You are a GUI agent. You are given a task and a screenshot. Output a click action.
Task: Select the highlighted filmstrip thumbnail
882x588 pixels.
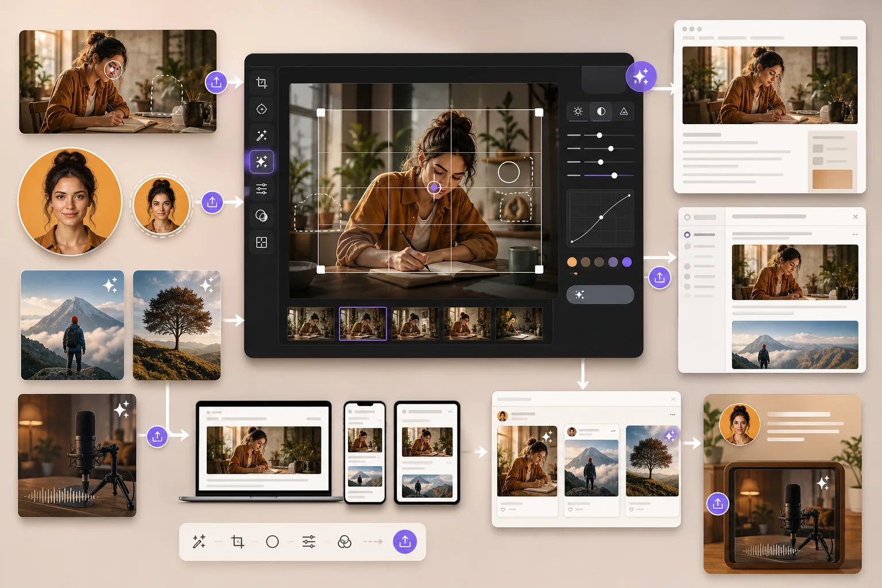click(x=363, y=324)
